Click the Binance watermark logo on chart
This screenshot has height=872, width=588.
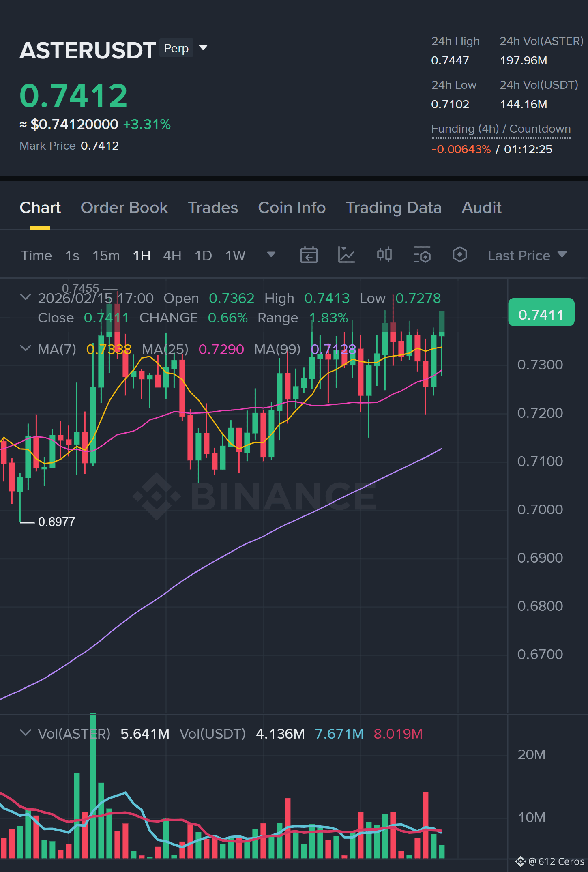click(x=157, y=496)
